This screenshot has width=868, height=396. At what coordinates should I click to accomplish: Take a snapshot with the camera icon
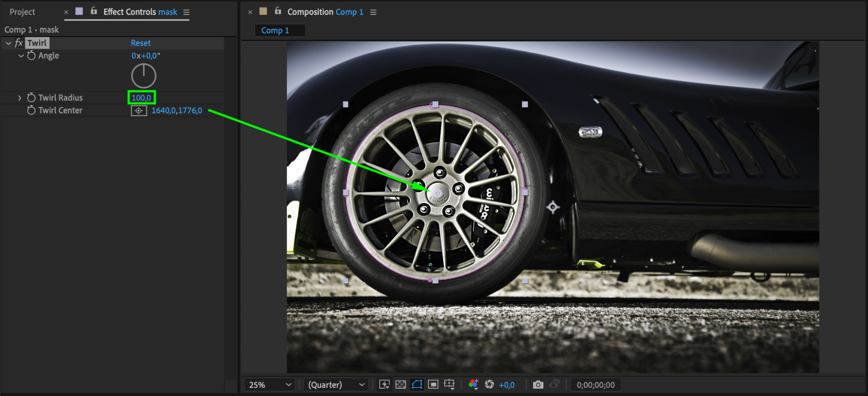pos(538,385)
